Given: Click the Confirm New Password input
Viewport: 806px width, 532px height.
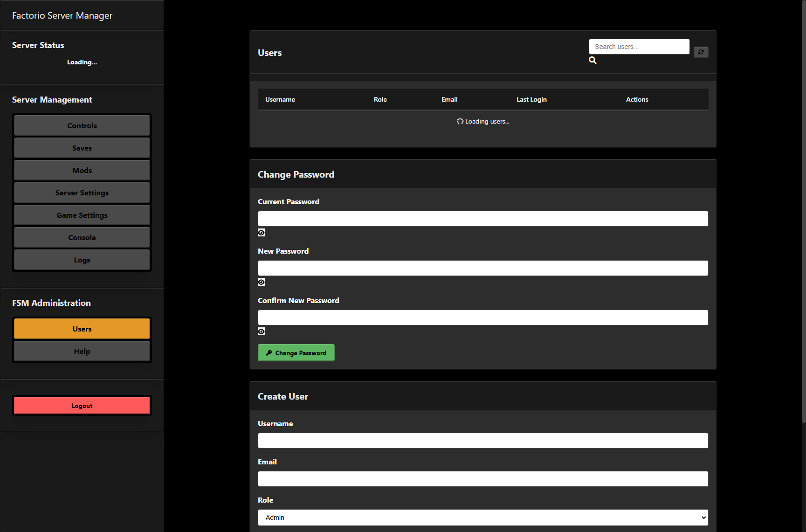Looking at the screenshot, I should [483, 318].
